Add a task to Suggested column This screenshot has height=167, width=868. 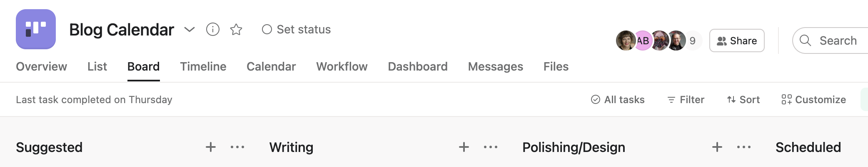tap(211, 147)
